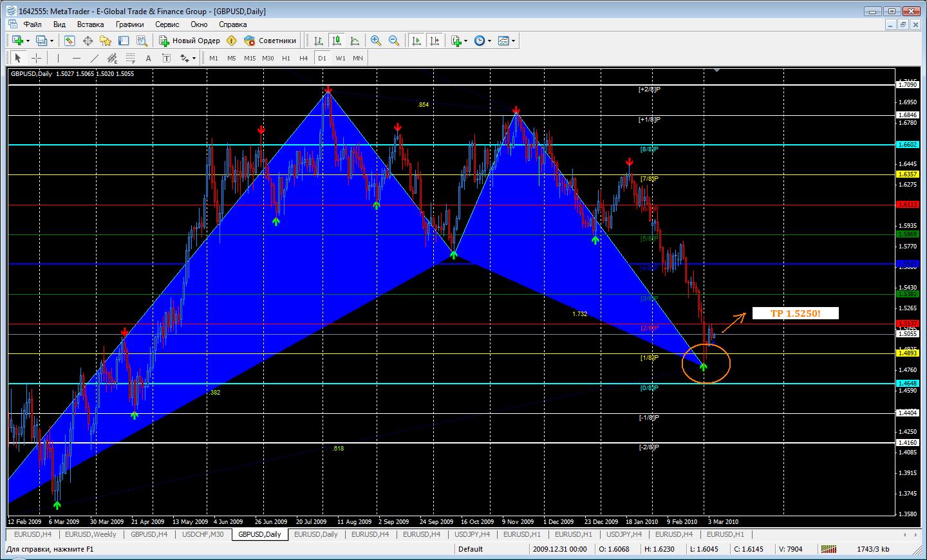Expand the New Chart dropdown arrow
Screen dimensions: 927x560
coord(28,41)
